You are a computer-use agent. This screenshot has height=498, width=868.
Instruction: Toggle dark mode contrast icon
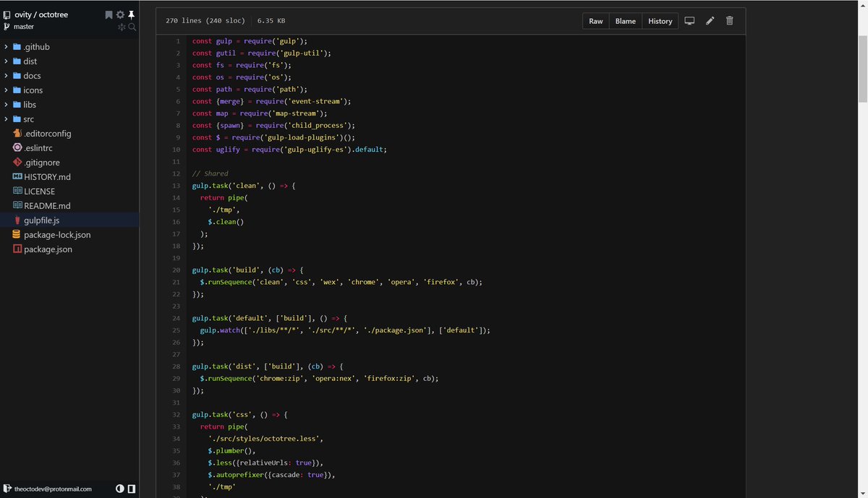tap(120, 489)
